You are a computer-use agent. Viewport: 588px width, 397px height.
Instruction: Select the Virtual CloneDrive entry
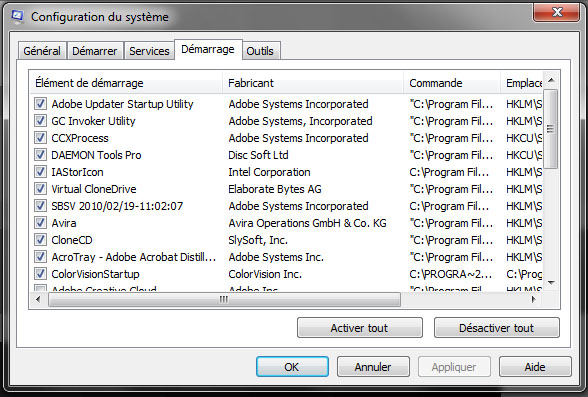click(94, 189)
